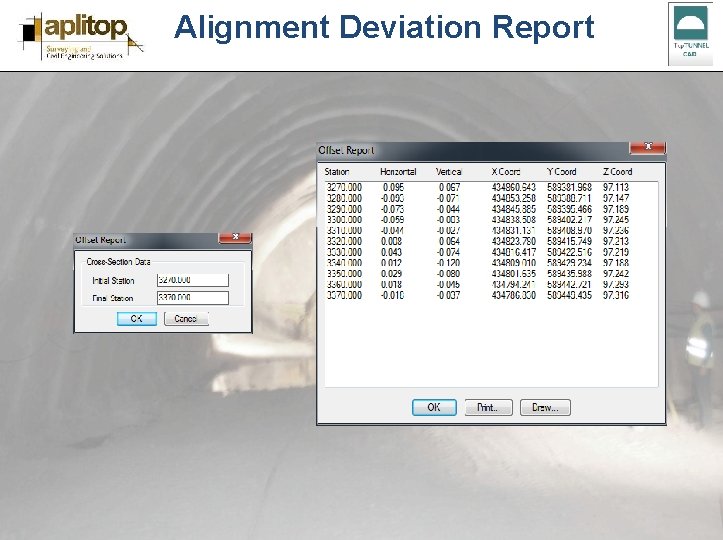Click OK in the large Offset Report window
This screenshot has height=540, width=723.
434,407
